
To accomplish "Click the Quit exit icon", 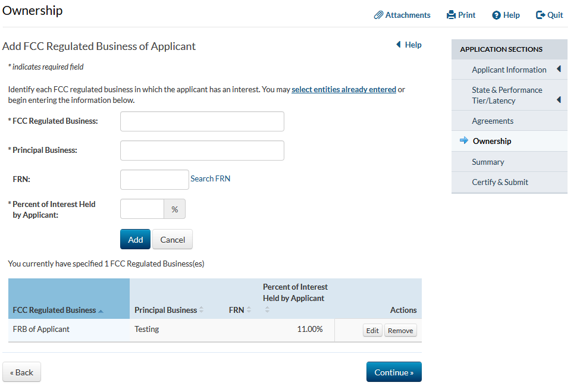I will point(540,15).
